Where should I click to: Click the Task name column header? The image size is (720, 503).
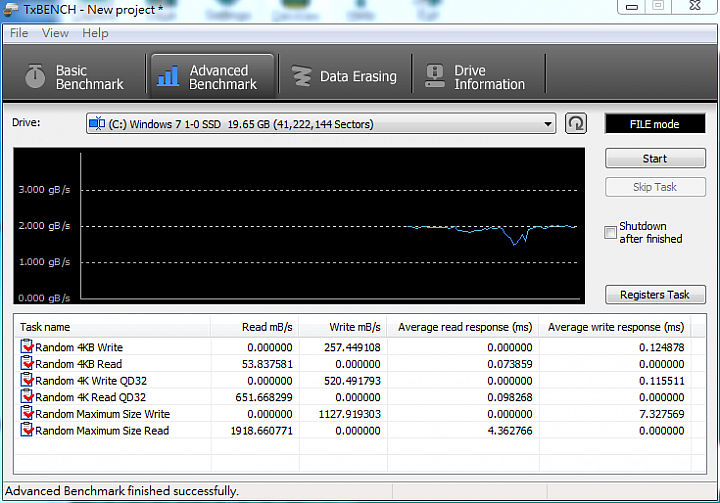[x=112, y=327]
